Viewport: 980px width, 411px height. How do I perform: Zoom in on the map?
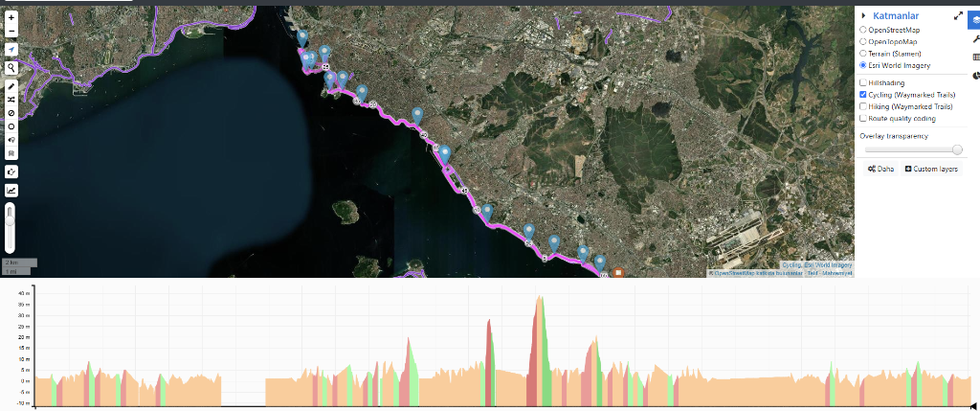pyautogui.click(x=11, y=18)
